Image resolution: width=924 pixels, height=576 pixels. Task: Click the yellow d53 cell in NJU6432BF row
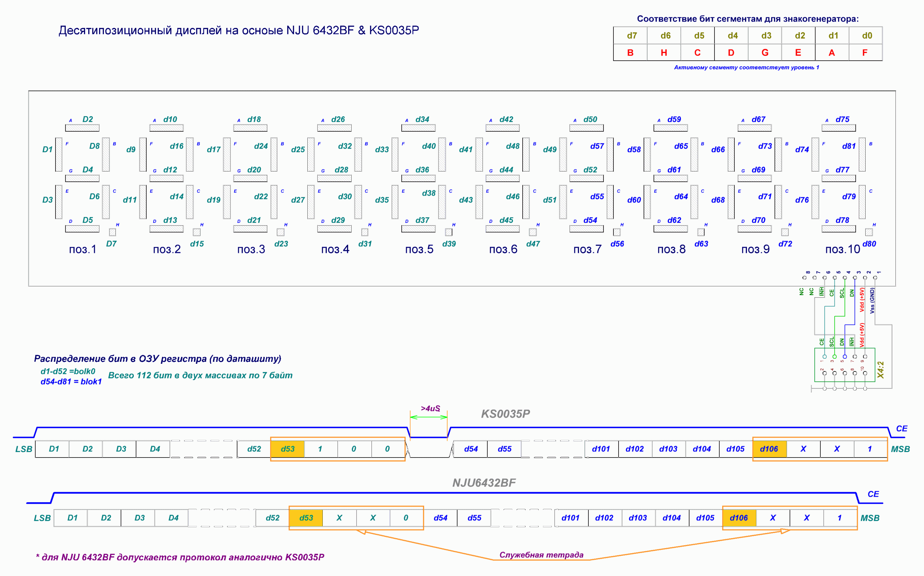[x=306, y=518]
